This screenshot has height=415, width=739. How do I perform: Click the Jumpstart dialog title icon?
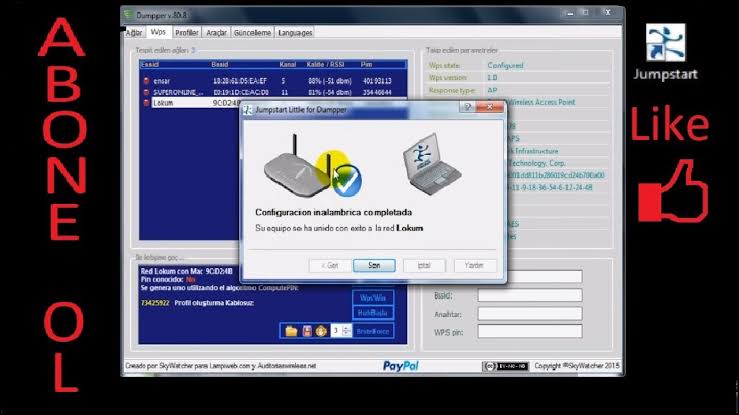click(247, 110)
